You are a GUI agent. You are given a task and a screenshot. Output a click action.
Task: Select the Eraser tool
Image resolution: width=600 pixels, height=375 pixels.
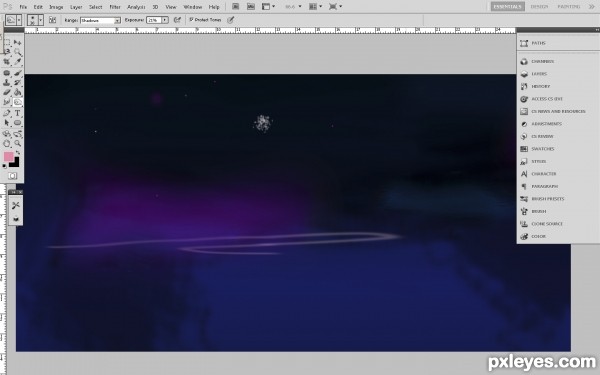[7, 92]
